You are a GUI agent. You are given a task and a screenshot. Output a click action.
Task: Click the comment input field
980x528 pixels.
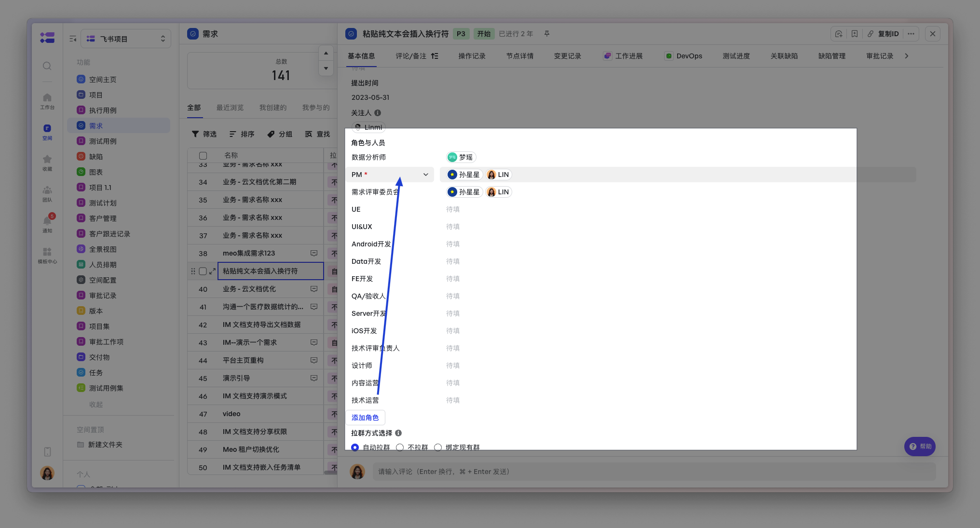click(x=654, y=472)
